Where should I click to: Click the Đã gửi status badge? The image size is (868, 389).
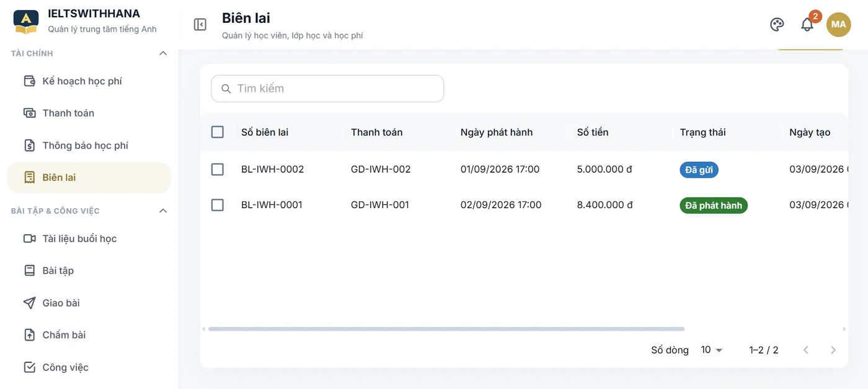(x=699, y=170)
